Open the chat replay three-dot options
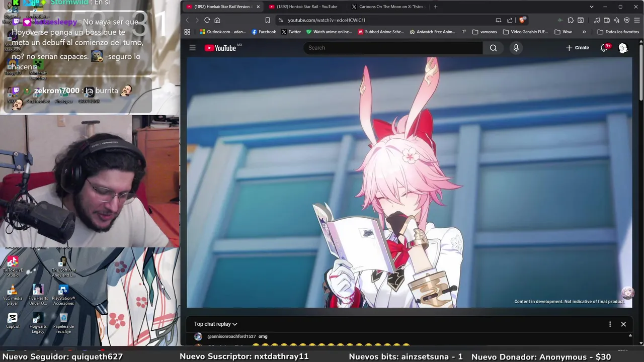 610,324
